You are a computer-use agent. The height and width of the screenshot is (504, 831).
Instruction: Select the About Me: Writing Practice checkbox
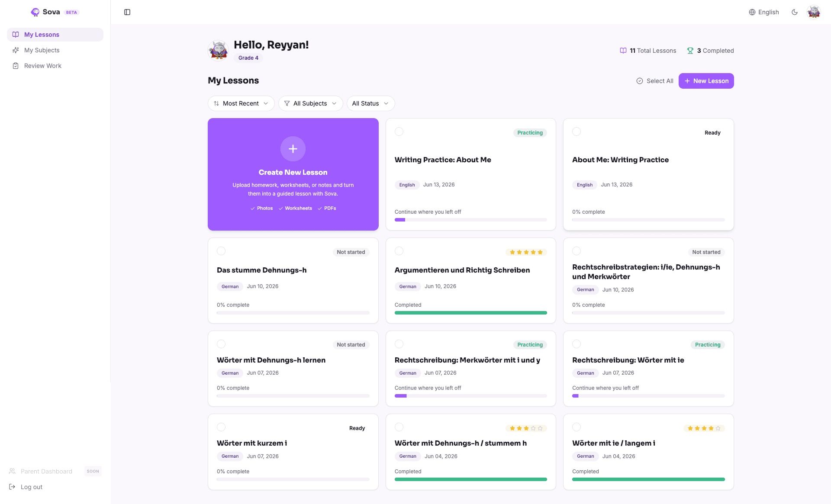click(x=577, y=132)
